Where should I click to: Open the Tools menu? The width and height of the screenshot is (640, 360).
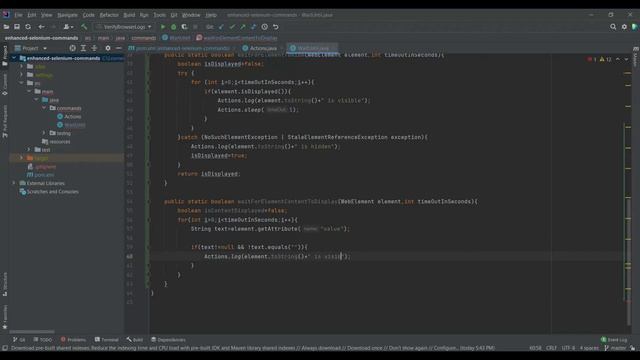click(159, 15)
